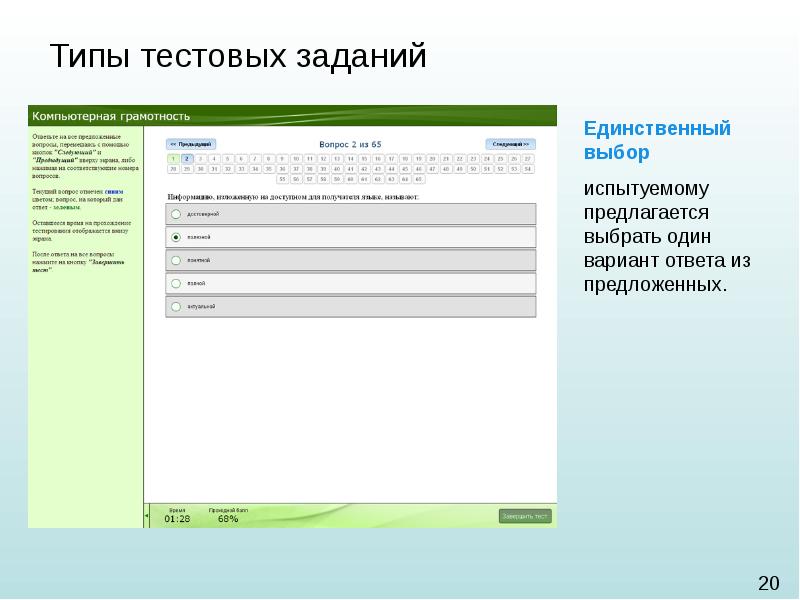The height and width of the screenshot is (600, 800).
Task: Switch to question number 10
Action: coord(296,158)
